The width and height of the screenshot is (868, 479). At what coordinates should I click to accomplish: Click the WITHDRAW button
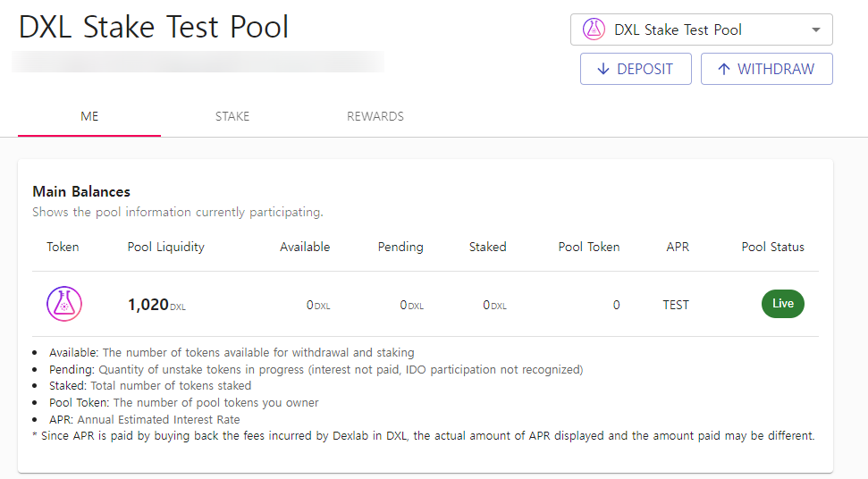pyautogui.click(x=767, y=69)
